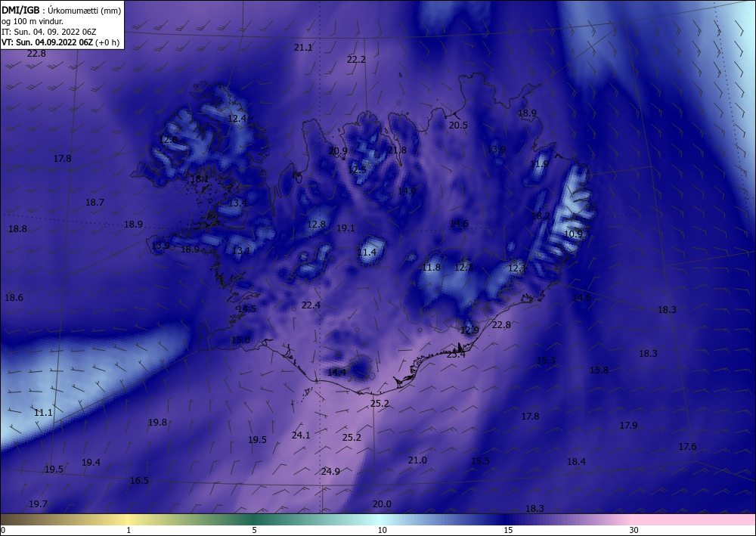Screen dimensions: 756x536
Task: Click the '15' tick on the color scale
Action: coord(508,530)
